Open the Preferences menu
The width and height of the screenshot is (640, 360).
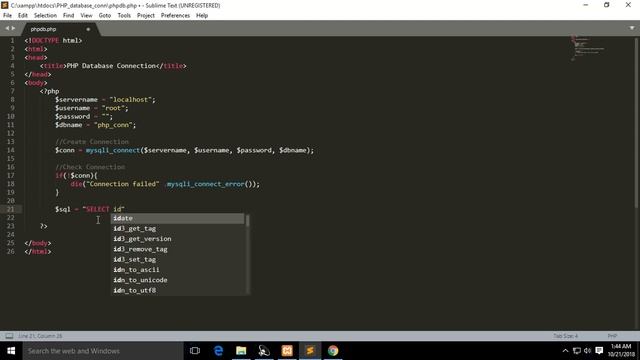175,16
